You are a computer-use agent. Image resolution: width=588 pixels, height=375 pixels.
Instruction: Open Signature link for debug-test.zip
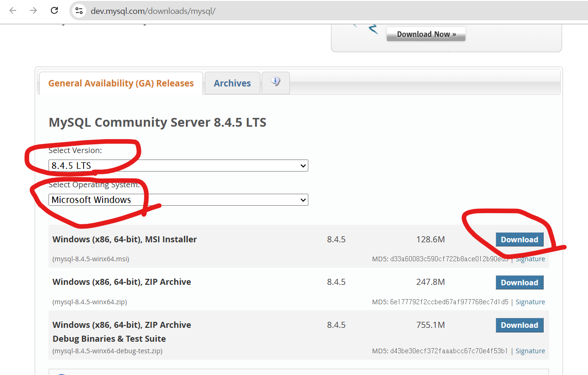pyautogui.click(x=530, y=351)
